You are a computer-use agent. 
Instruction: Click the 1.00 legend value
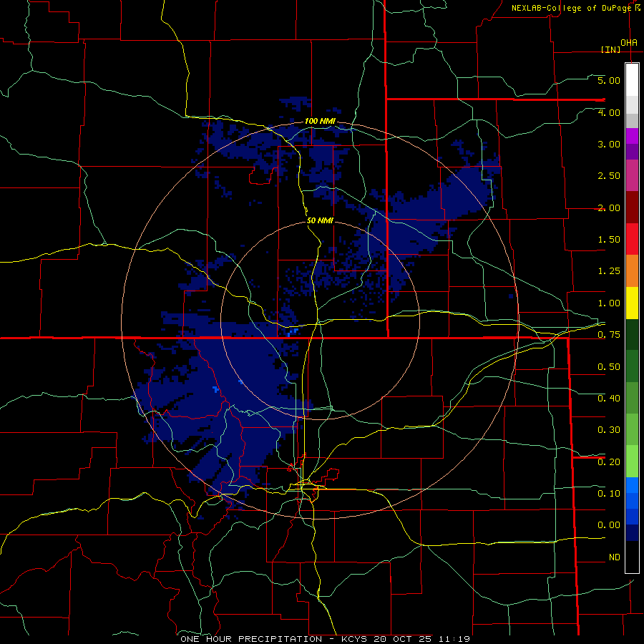[x=609, y=303]
